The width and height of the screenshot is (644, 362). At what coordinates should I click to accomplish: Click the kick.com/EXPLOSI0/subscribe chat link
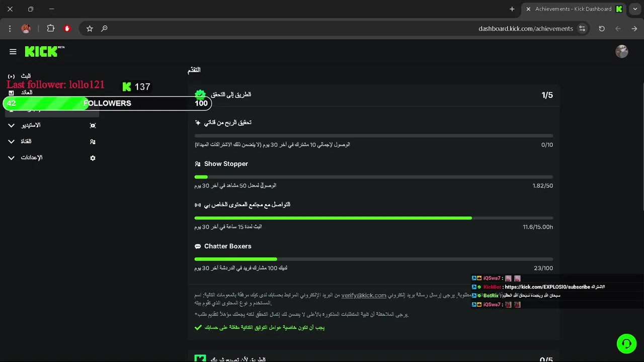[547, 287]
